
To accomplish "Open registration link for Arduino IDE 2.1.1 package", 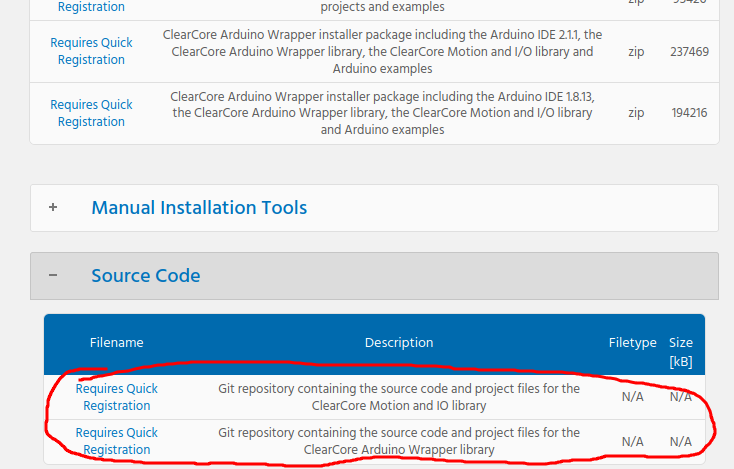I will tap(91, 51).
